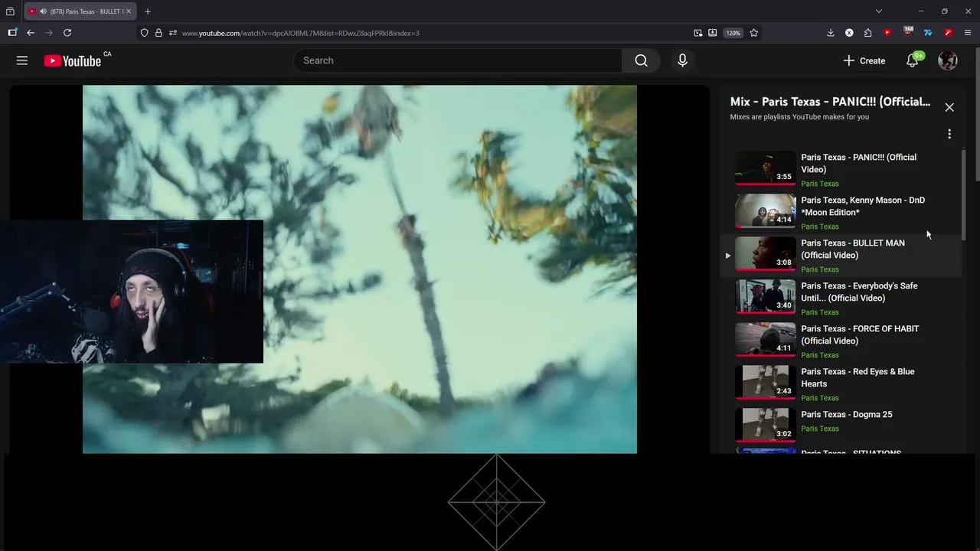Screen dimensions: 980x551
Task: Click the FORCE OF HABIT thumbnail showing 4:11
Action: [x=766, y=339]
